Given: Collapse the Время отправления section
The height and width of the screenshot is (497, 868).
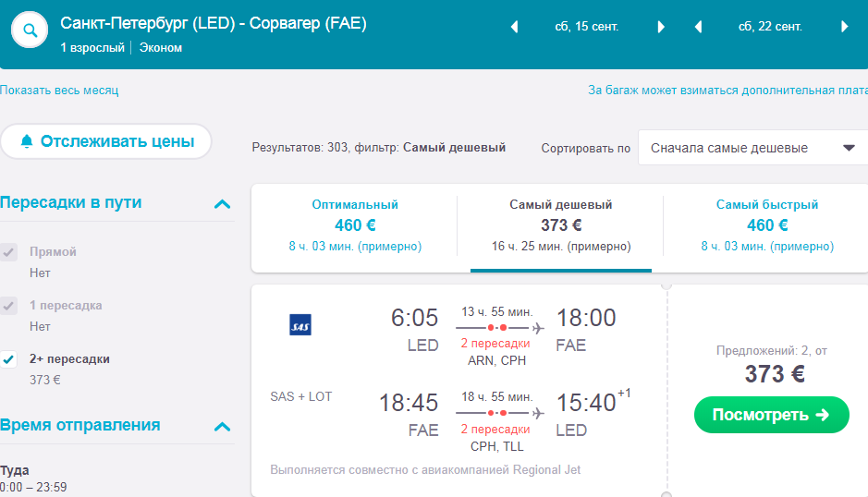Looking at the screenshot, I should [222, 426].
